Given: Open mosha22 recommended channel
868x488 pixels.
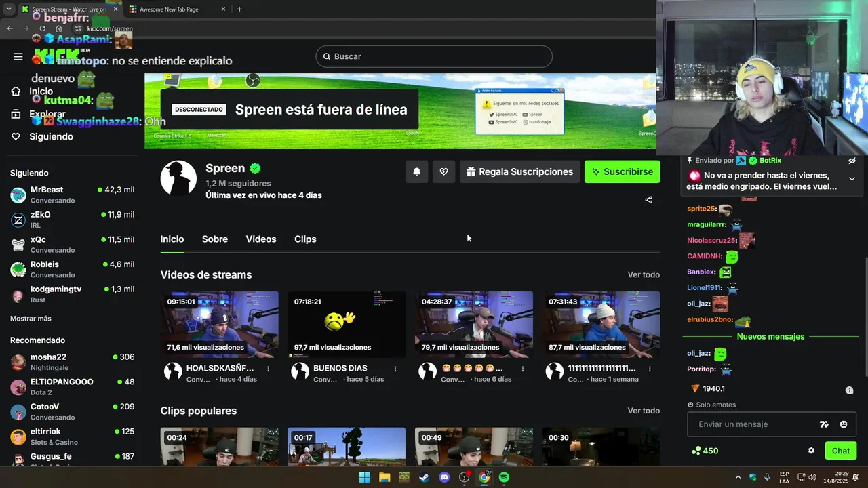Looking at the screenshot, I should pos(72,362).
